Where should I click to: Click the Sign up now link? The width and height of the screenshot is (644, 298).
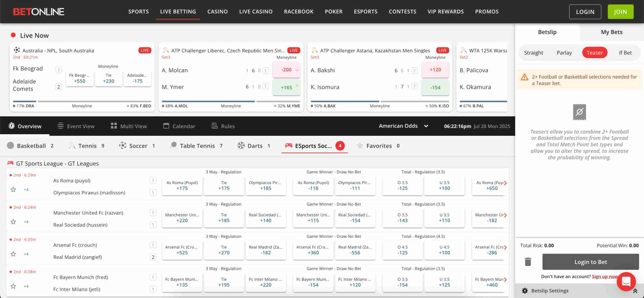[x=605, y=277]
